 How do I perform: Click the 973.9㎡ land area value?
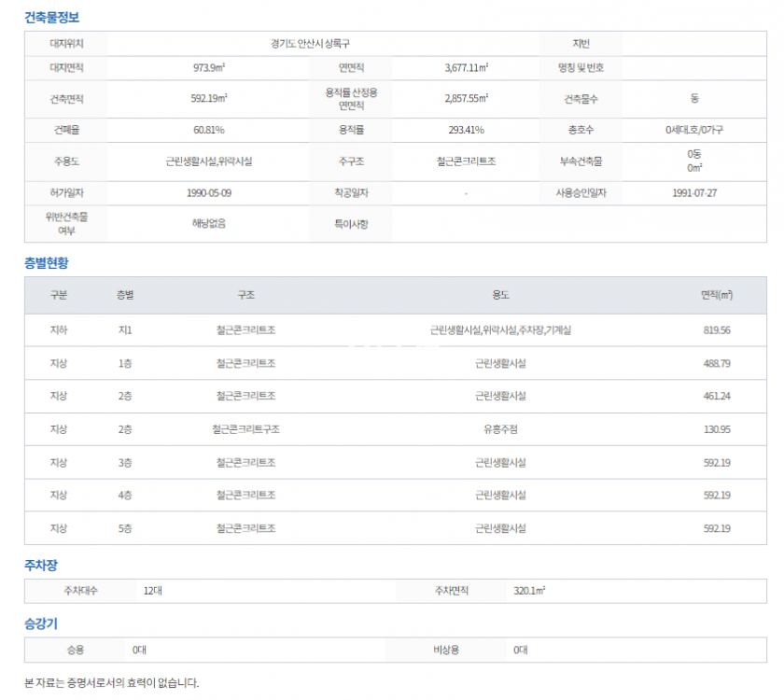tap(209, 68)
